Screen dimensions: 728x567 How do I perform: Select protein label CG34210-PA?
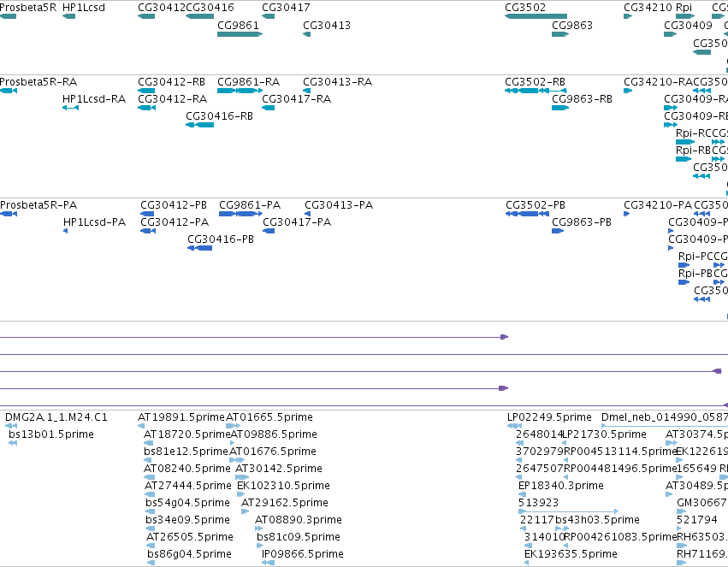coord(658,205)
